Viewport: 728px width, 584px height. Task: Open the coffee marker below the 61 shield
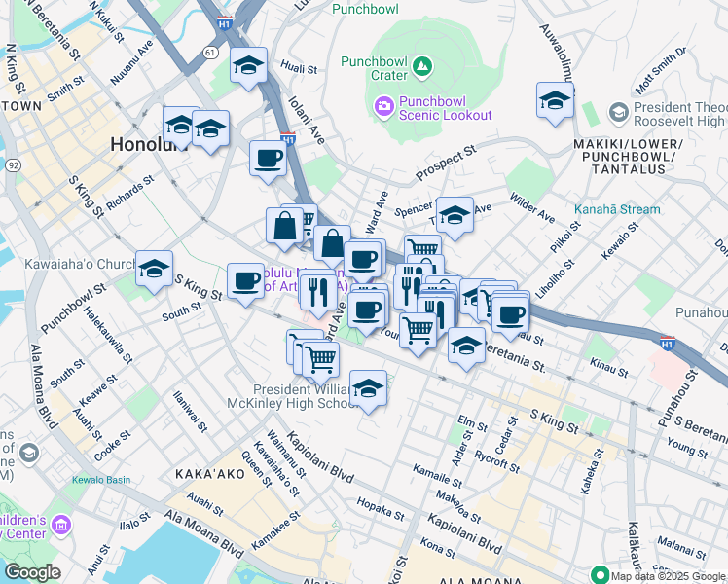(268, 160)
